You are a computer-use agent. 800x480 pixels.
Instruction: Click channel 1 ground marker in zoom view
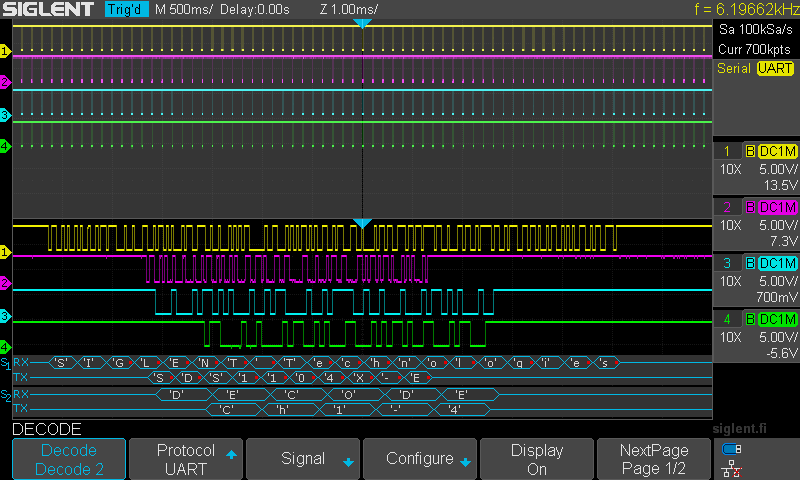[5, 252]
